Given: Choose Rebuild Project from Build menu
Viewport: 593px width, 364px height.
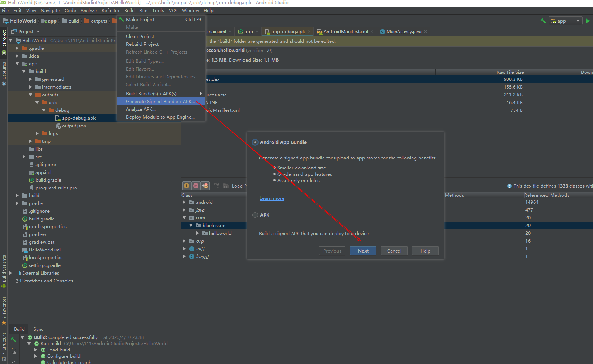Looking at the screenshot, I should (161, 44).
